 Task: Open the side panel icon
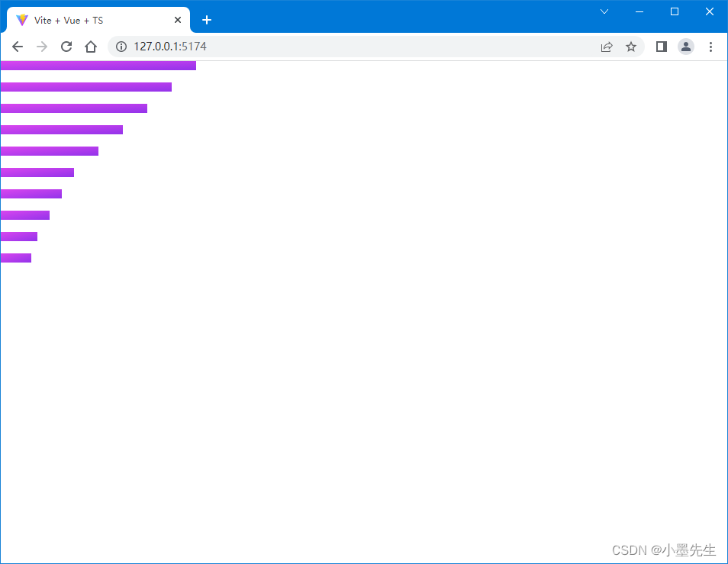coord(661,47)
